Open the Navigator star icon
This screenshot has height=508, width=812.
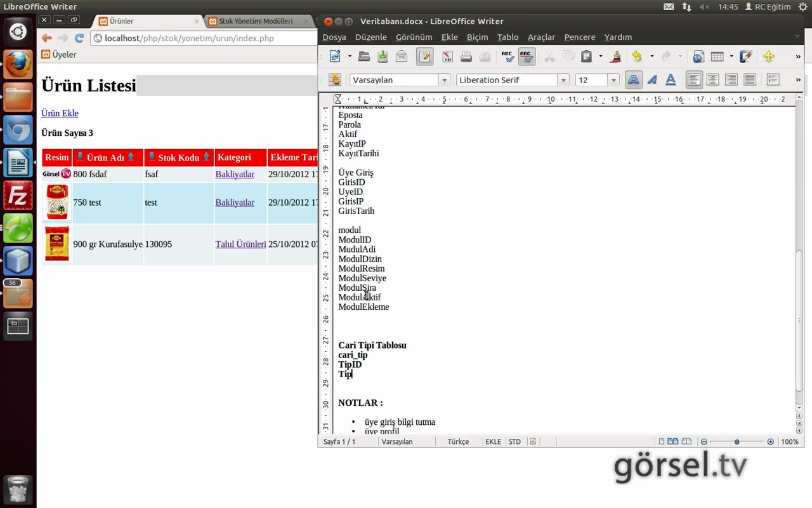pyautogui.click(x=769, y=57)
